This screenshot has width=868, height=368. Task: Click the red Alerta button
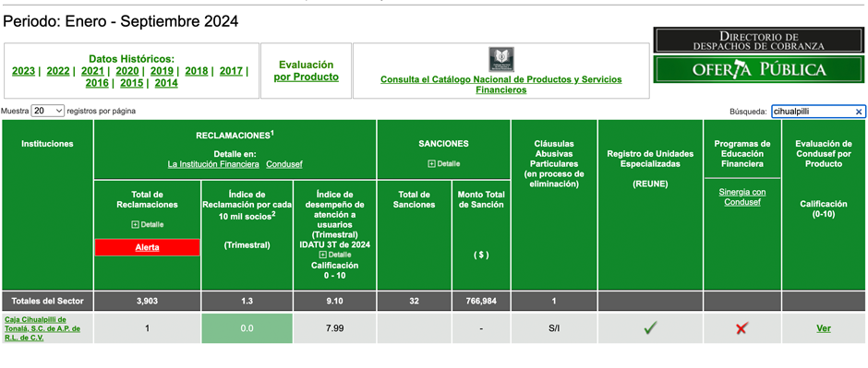coord(147,247)
